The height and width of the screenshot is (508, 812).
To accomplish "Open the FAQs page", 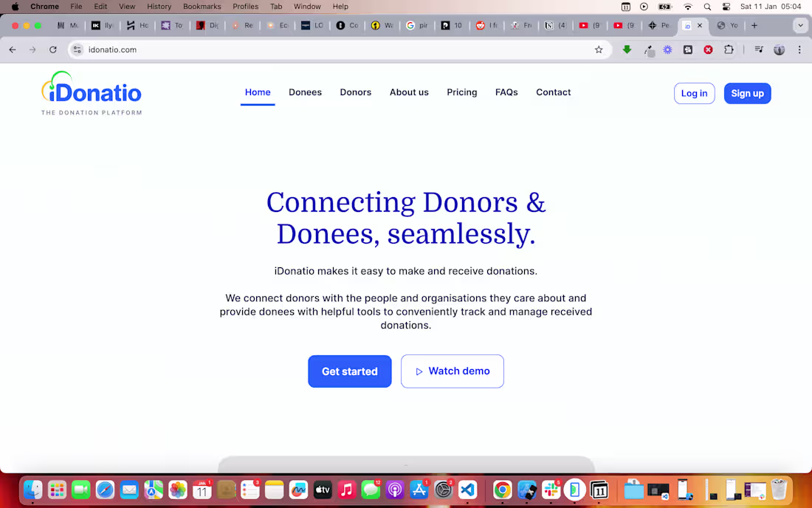I will (506, 92).
